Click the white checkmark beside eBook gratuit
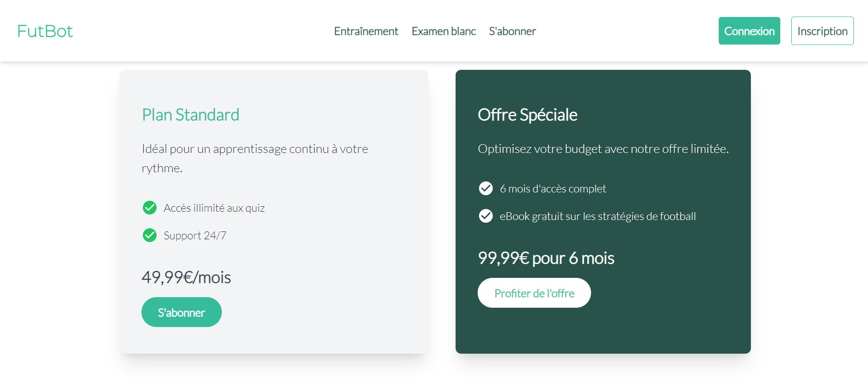The width and height of the screenshot is (868, 378). (485, 216)
